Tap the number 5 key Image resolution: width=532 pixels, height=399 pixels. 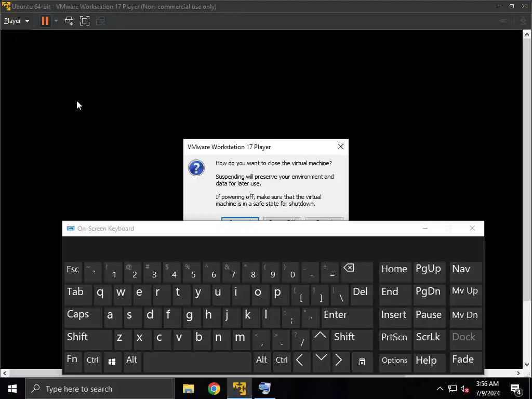point(192,272)
